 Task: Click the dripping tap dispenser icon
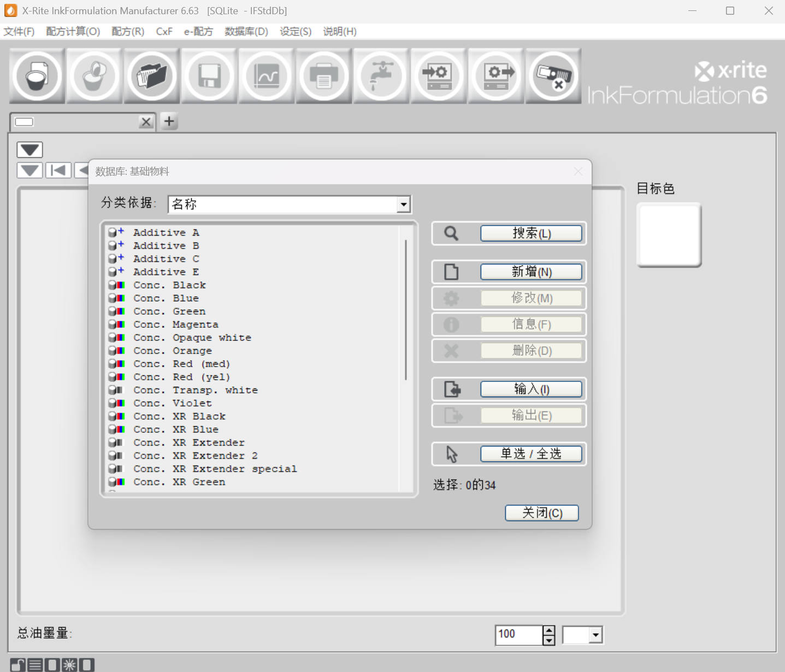tap(381, 76)
